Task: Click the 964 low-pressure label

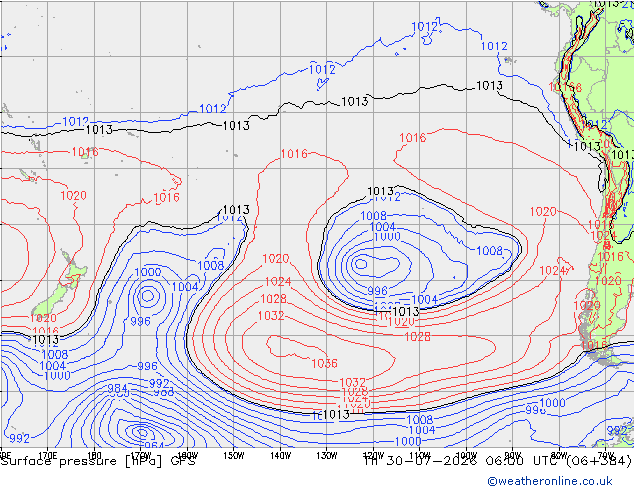Action: point(154,446)
